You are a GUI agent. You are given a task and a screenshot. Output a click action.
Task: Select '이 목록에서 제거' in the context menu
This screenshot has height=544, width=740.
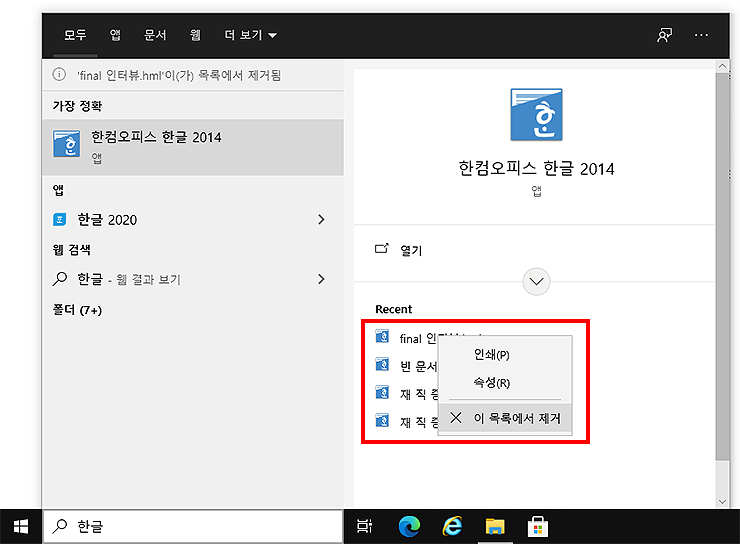point(505,418)
